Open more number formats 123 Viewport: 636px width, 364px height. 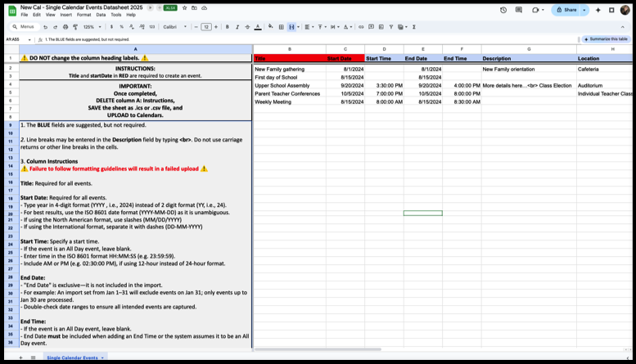click(x=151, y=27)
